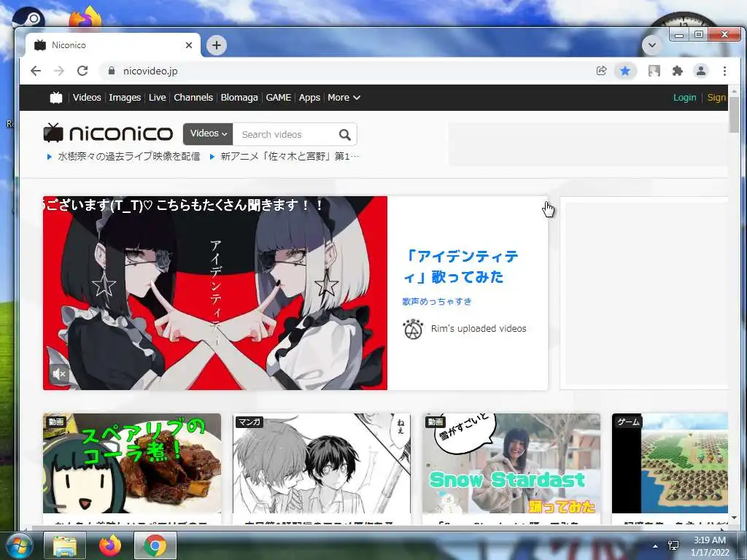This screenshot has width=747, height=560.
Task: Open the スペアリブのコーラ煮 video thumbnail
Action: pyautogui.click(x=132, y=463)
